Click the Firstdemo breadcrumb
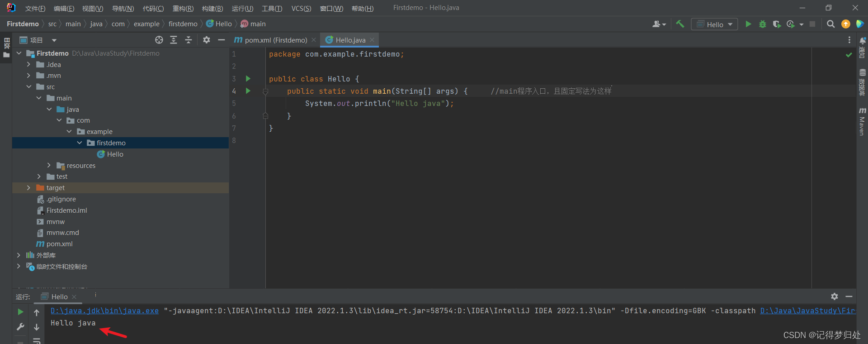Image resolution: width=868 pixels, height=344 pixels. tap(23, 24)
